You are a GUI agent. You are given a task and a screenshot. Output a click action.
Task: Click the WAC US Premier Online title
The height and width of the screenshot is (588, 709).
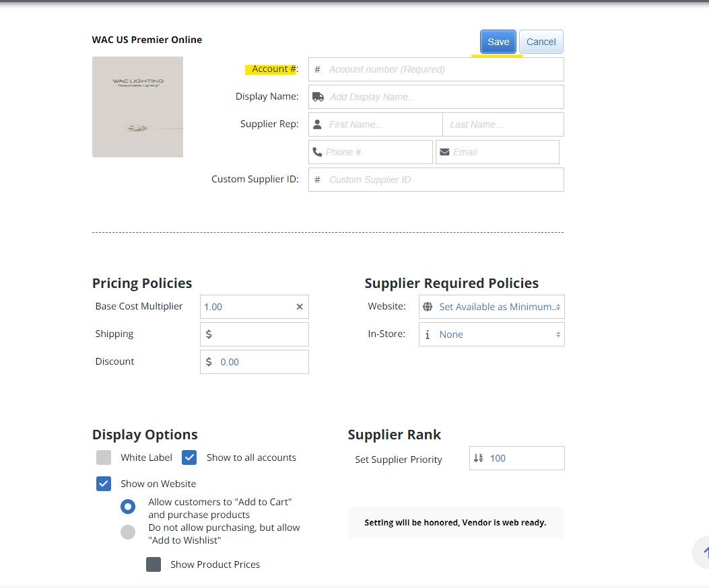(147, 40)
